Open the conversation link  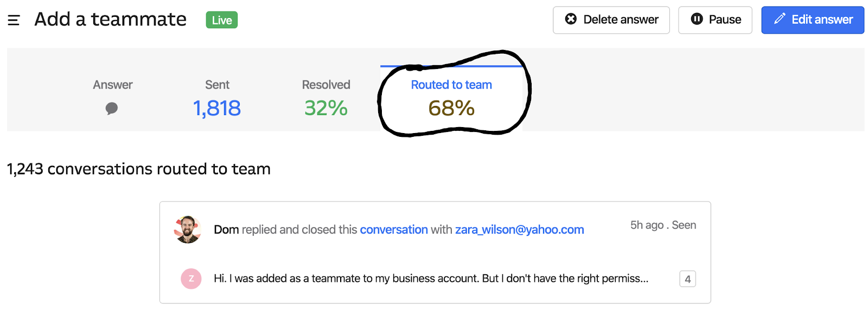coord(394,230)
